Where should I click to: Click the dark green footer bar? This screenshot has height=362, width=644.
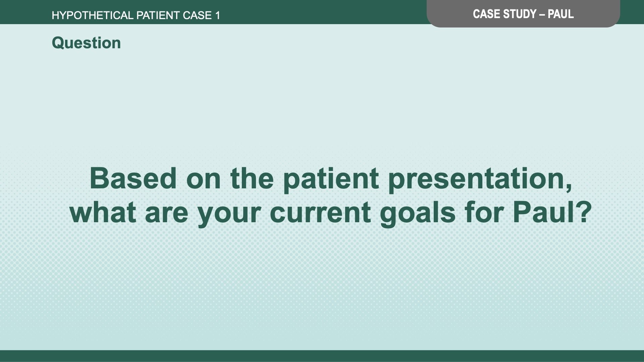322,356
